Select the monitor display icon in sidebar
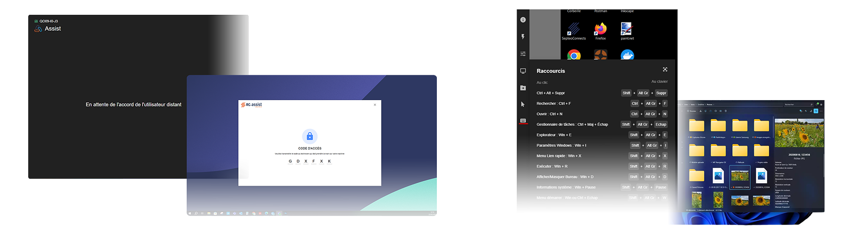868x229 pixels. (x=523, y=71)
